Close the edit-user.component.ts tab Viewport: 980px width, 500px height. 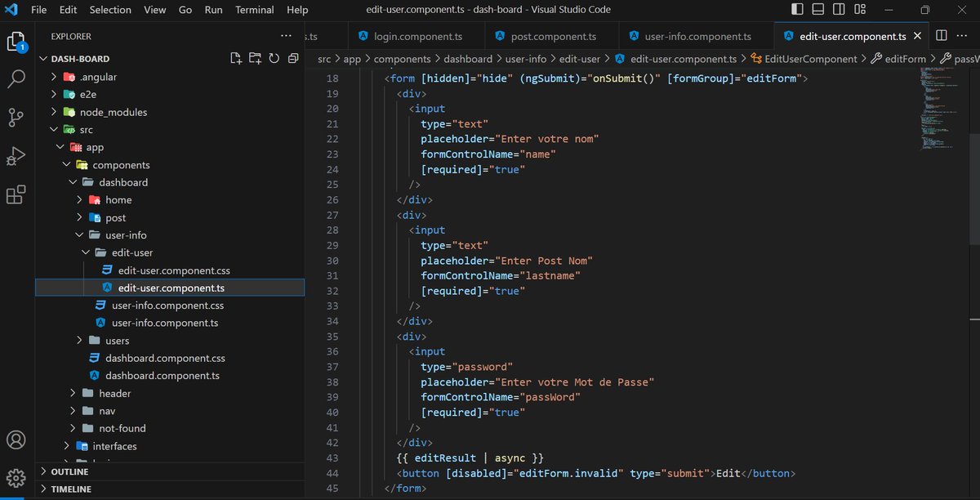click(918, 36)
